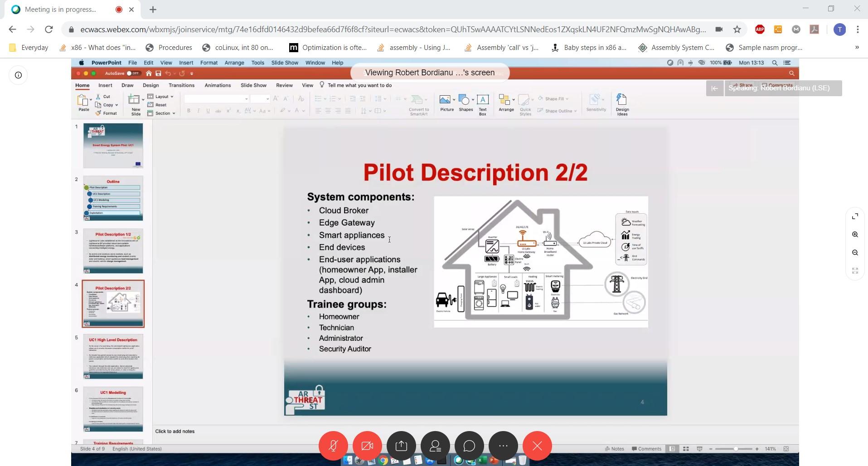Viewport: 868px width, 466px height.
Task: Toggle Underline formatting
Action: pos(208,111)
